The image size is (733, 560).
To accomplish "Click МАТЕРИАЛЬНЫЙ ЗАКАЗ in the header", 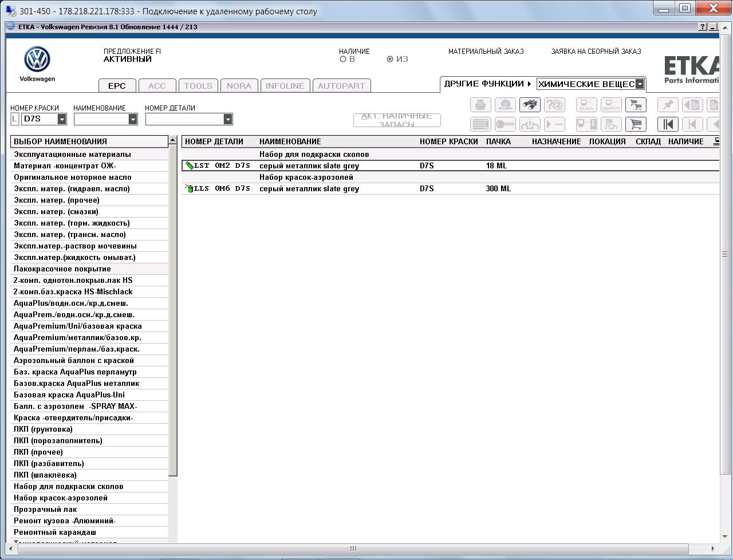I will [x=486, y=52].
